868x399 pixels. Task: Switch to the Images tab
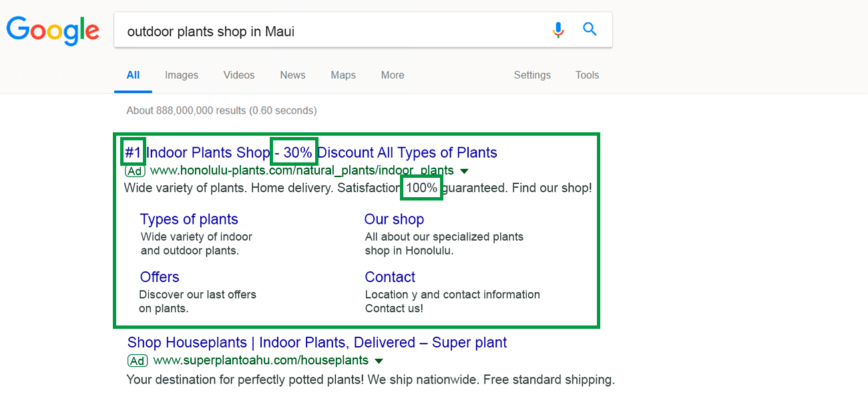coord(182,75)
